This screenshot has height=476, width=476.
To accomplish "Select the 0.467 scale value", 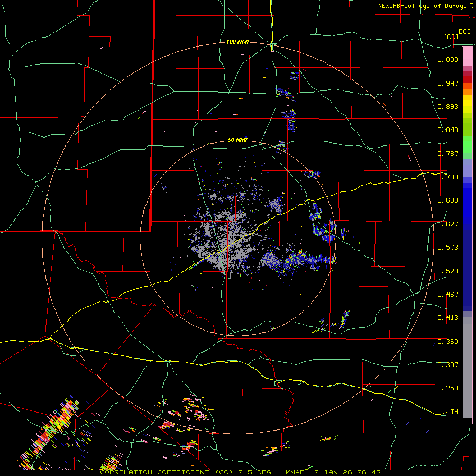I will coord(448,295).
